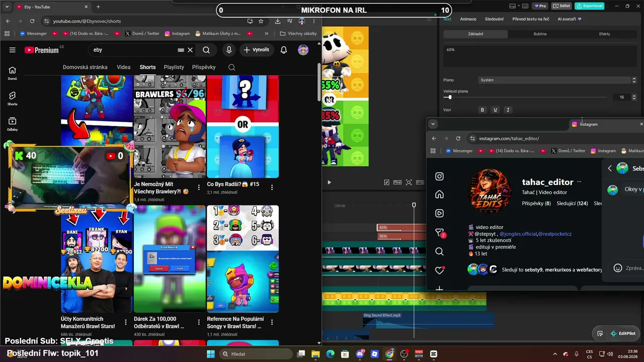Image resolution: width=644 pixels, height=362 pixels.
Task: Click the Sdílet share button in editor
Action: click(561, 6)
